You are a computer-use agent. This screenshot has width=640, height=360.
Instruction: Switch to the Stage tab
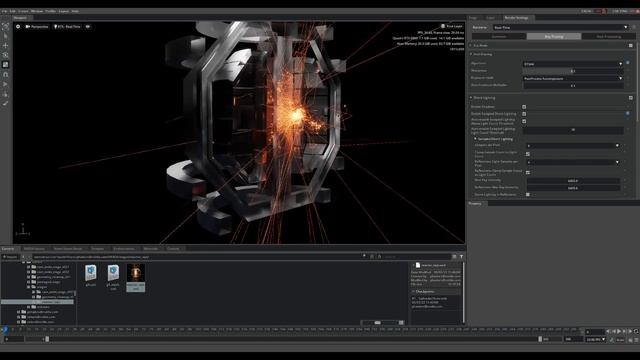coord(473,18)
